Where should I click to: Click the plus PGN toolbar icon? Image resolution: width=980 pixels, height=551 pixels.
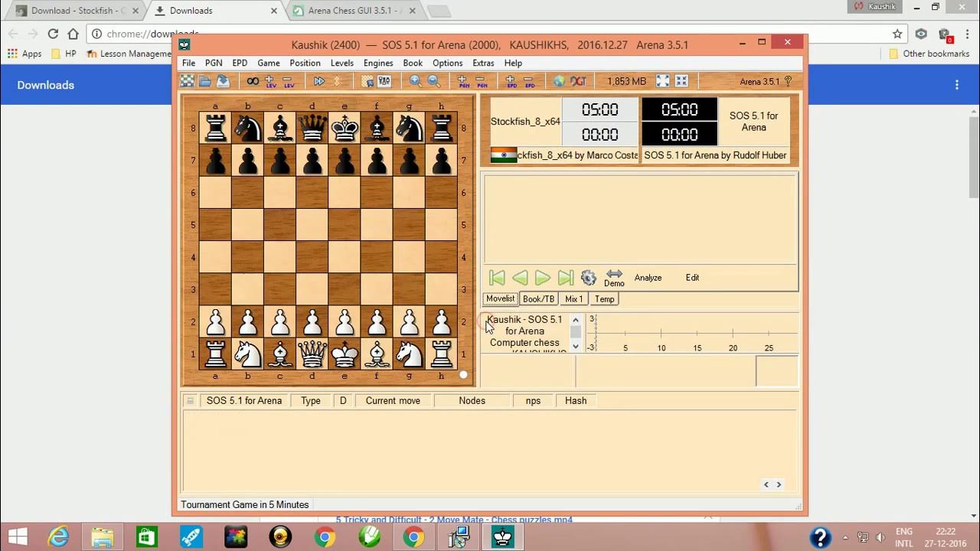click(462, 81)
